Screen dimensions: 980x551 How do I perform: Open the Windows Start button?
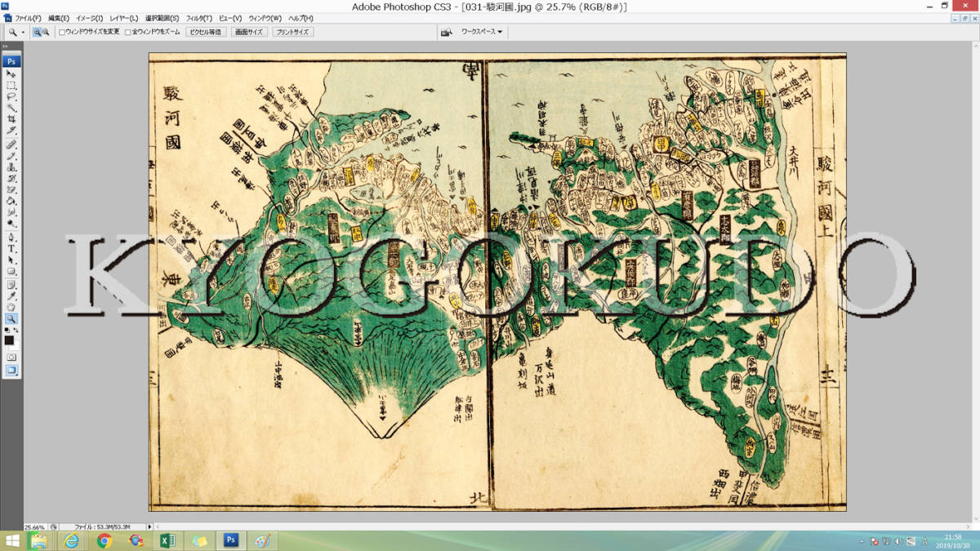(x=12, y=540)
